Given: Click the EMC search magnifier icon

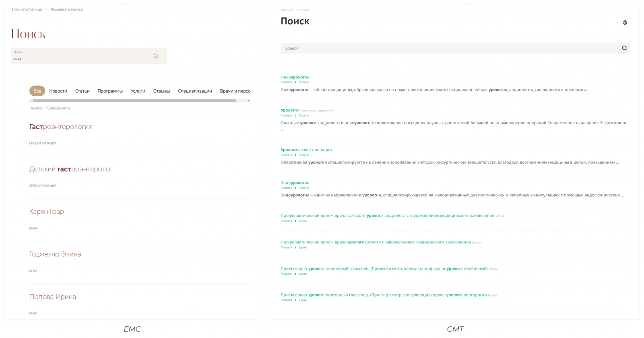Looking at the screenshot, I should click(156, 56).
